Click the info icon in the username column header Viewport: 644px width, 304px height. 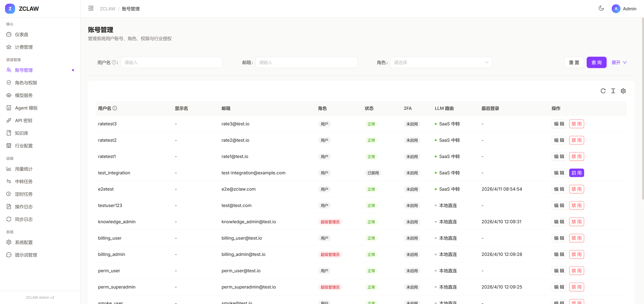click(115, 108)
